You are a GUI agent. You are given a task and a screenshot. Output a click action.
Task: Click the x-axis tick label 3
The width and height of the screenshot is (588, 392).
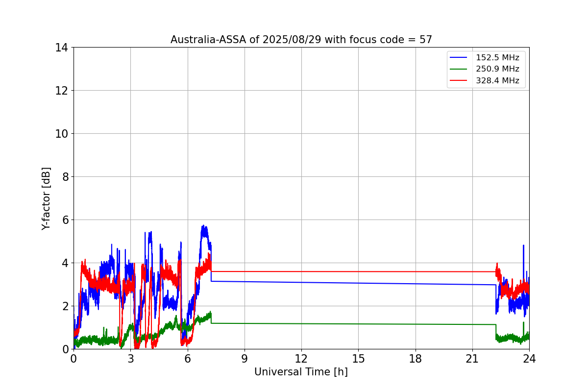point(130,359)
